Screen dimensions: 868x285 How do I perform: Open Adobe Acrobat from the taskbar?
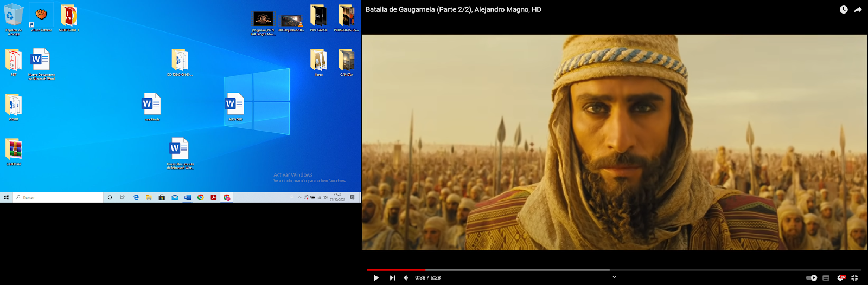[x=214, y=197]
